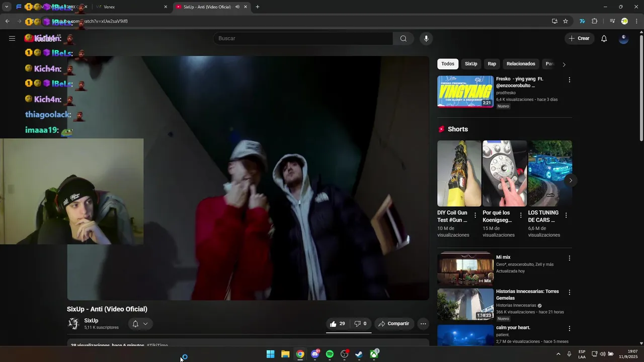This screenshot has height=362, width=644.
Task: Open the YouTube account avatar menu
Action: point(623,38)
